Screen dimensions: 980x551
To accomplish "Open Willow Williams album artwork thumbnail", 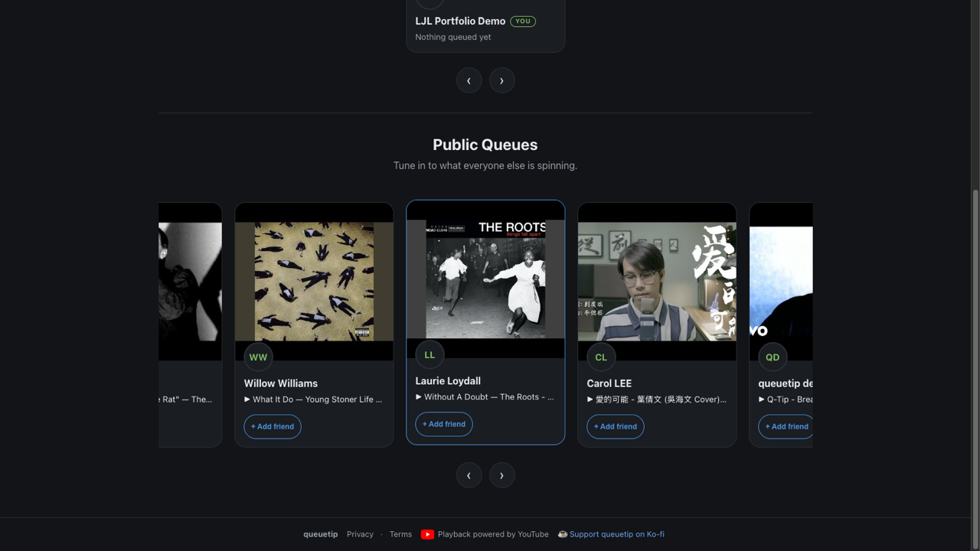I will [x=314, y=282].
